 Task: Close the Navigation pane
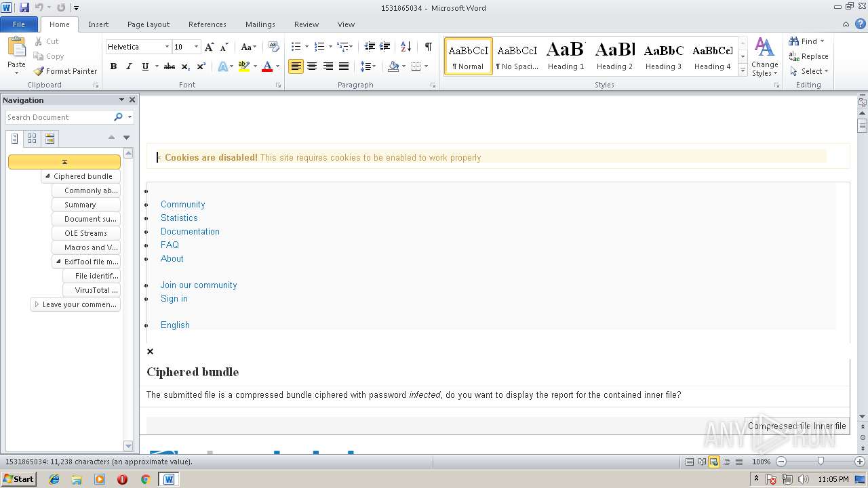pyautogui.click(x=132, y=100)
